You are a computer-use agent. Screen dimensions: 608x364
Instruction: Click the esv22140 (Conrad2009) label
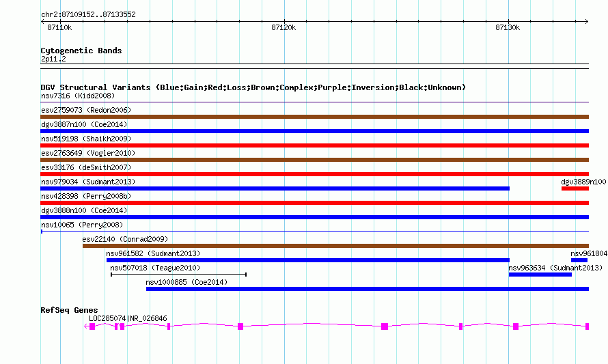tap(125, 239)
